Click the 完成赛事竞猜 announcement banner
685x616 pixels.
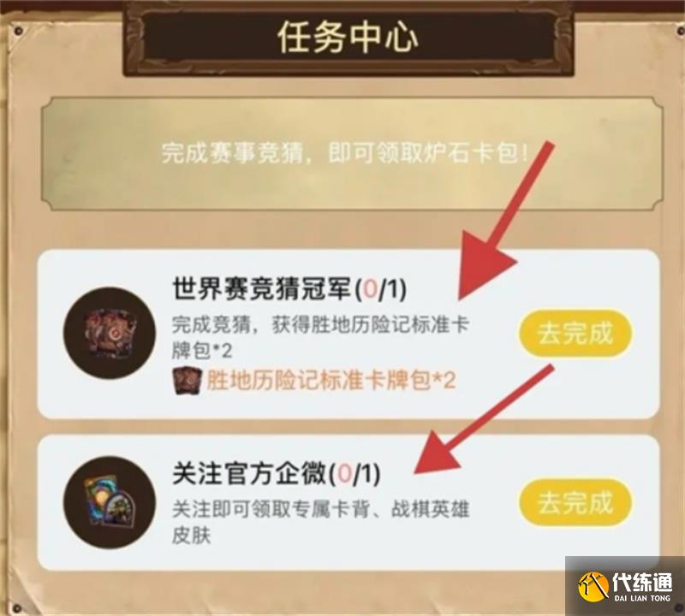pyautogui.click(x=352, y=154)
